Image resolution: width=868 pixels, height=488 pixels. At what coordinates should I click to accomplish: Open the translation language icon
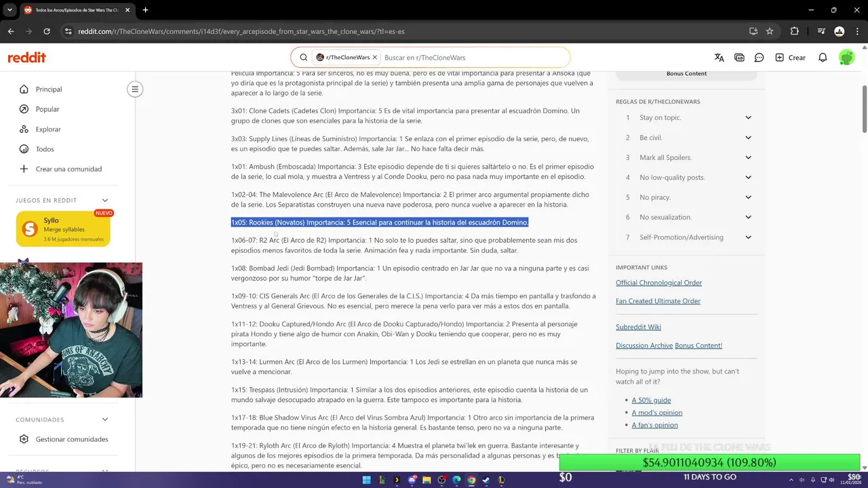(x=719, y=58)
